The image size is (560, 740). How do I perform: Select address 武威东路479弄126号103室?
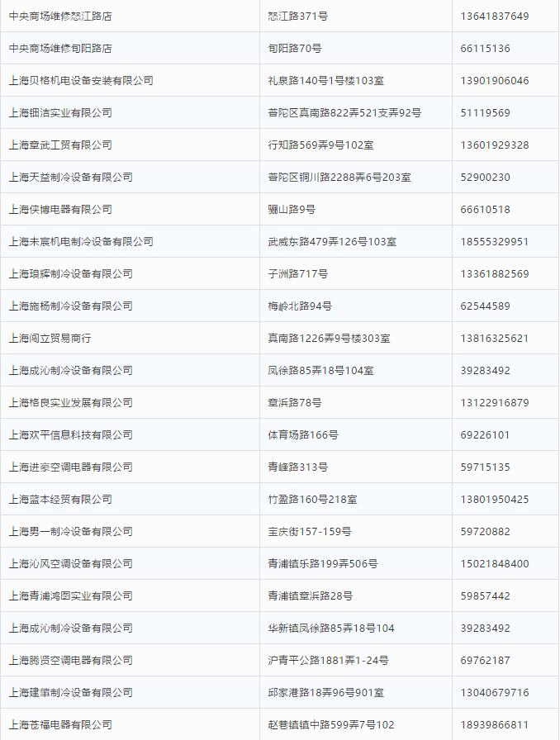click(x=332, y=241)
